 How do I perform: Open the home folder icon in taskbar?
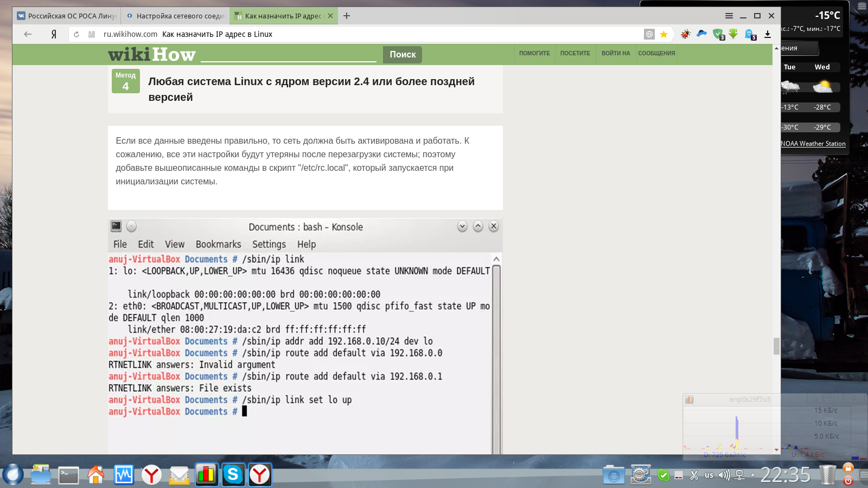click(96, 475)
